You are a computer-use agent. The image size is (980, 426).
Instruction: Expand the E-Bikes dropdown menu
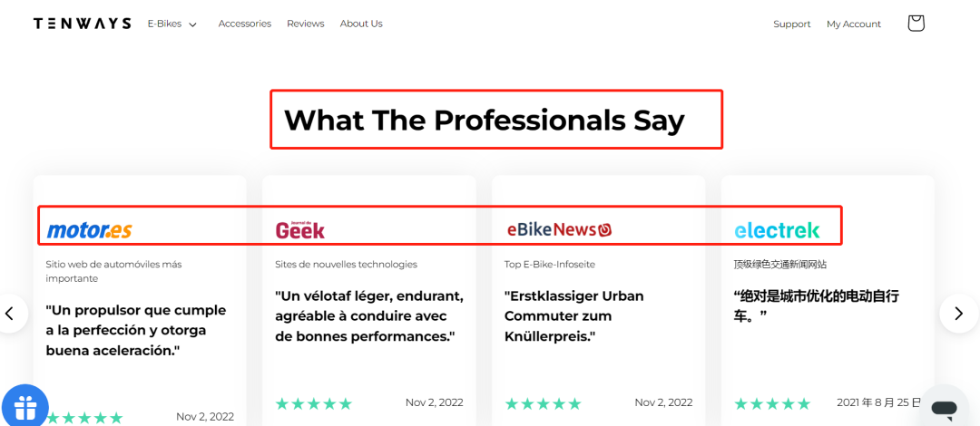[172, 24]
